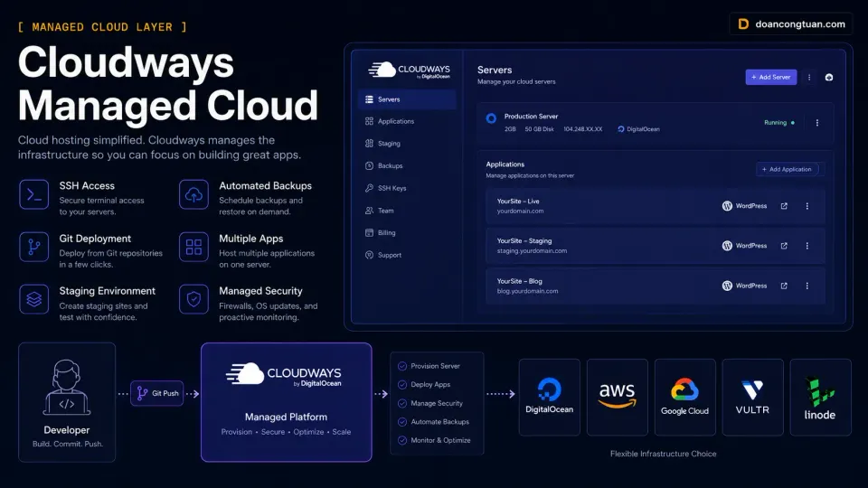
Task: Open Production Server three-dot options menu
Action: (817, 123)
